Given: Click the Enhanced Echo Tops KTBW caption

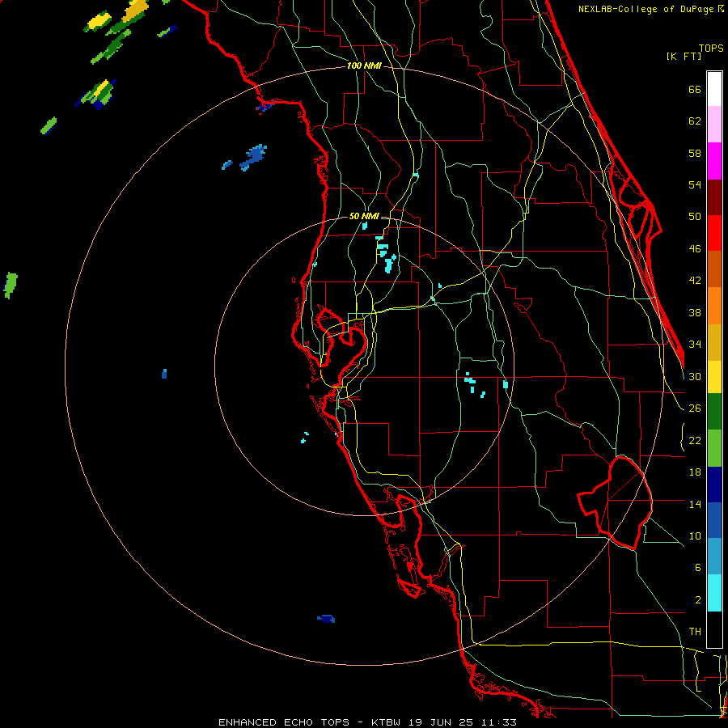Looking at the screenshot, I should tap(367, 722).
